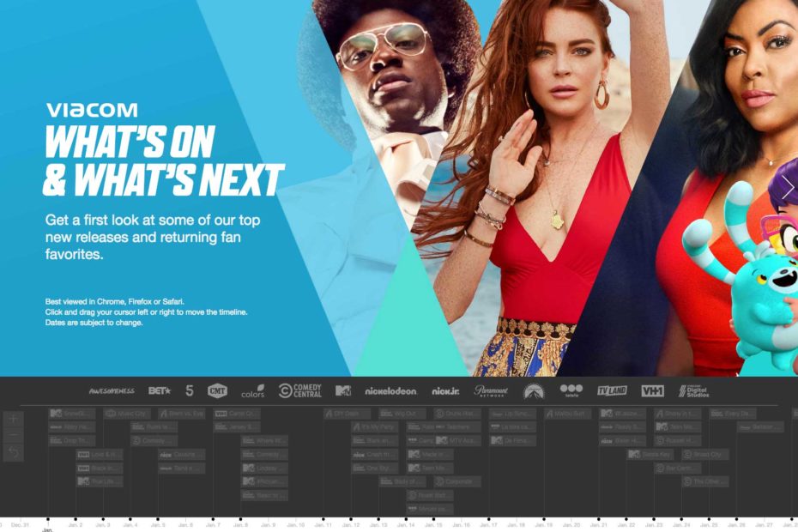Open the CMT 'Music City' timeline card
Image resolution: width=798 pixels, height=532 pixels.
127,414
